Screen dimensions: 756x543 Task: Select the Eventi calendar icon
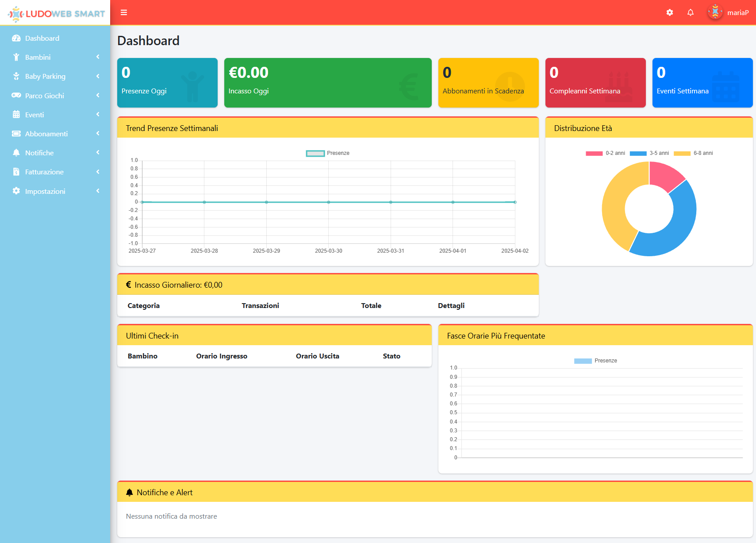(16, 115)
